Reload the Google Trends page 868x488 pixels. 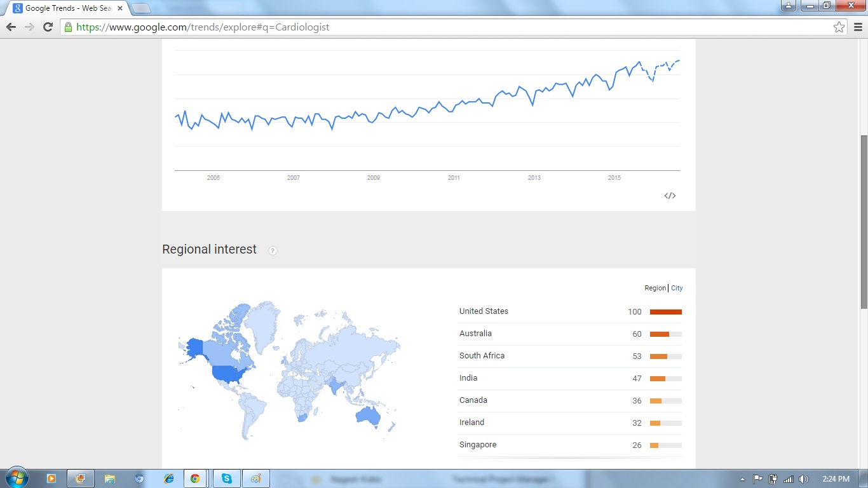point(48,27)
